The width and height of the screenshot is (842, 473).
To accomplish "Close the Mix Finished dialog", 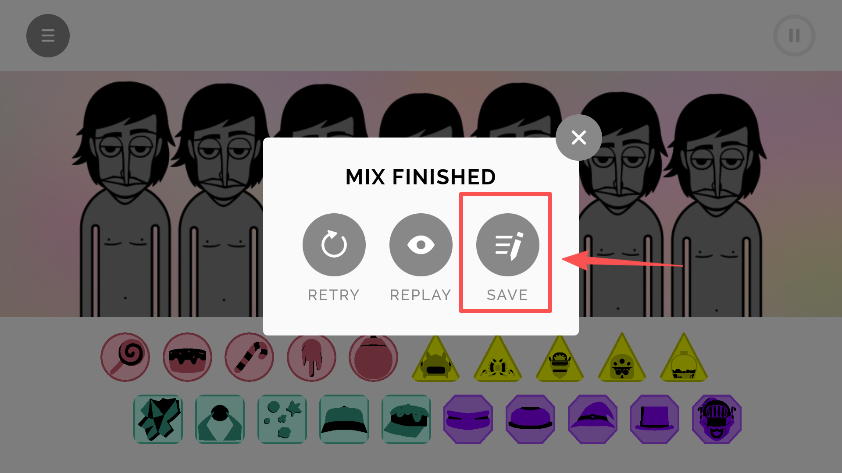I will click(579, 137).
